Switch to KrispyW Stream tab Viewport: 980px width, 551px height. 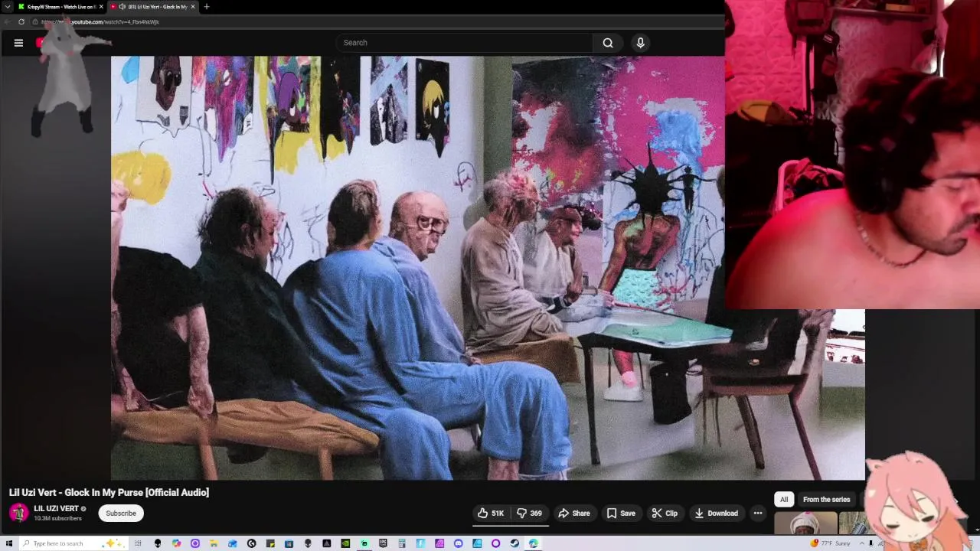coord(60,7)
